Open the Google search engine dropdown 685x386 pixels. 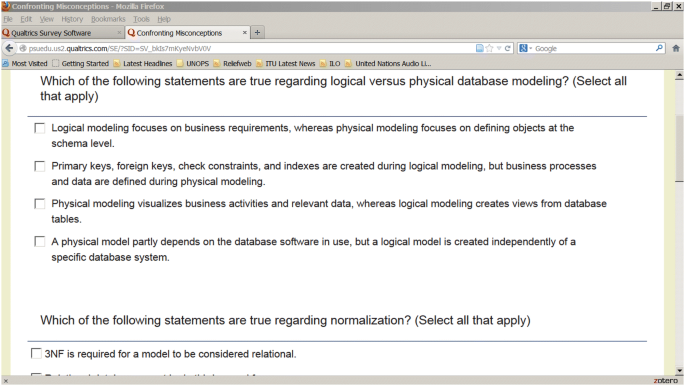[x=526, y=48]
